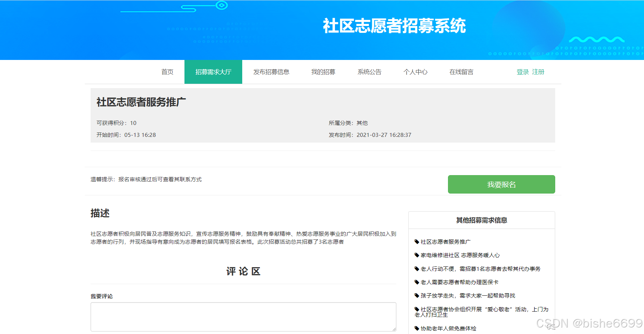This screenshot has width=644, height=334.
Task: Click the 描述 section heading
Action: tap(100, 213)
